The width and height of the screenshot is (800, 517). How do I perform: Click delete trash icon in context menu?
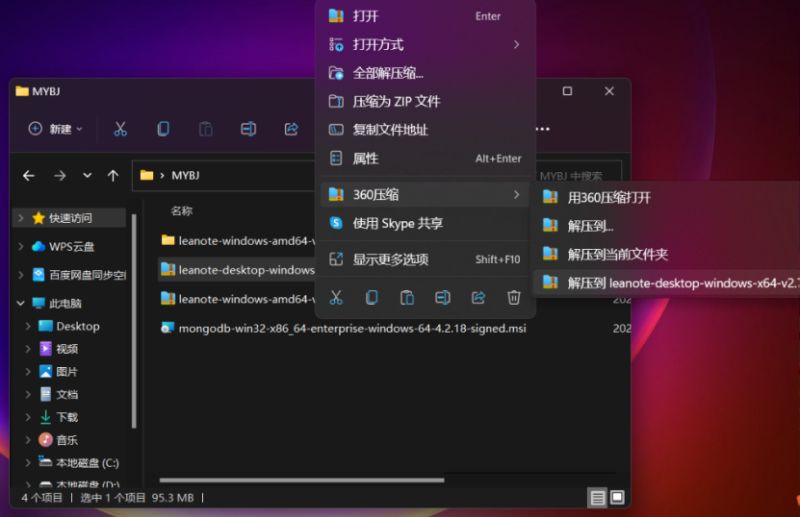(x=514, y=297)
